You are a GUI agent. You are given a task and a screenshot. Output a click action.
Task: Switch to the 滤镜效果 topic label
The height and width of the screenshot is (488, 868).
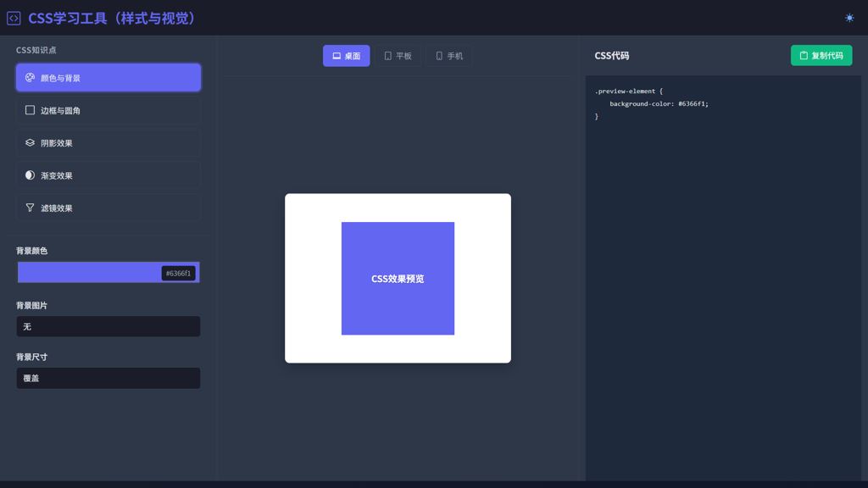click(x=57, y=208)
